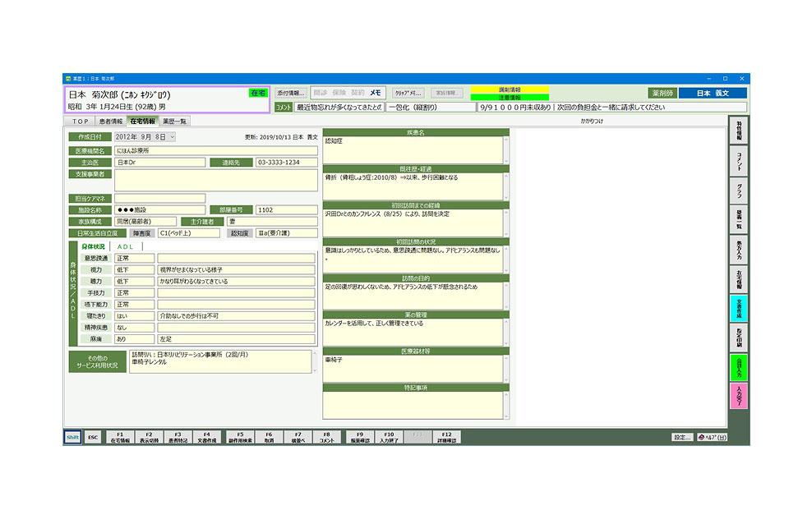
Task: Switch to the ADL sub-tab
Action: 125,246
